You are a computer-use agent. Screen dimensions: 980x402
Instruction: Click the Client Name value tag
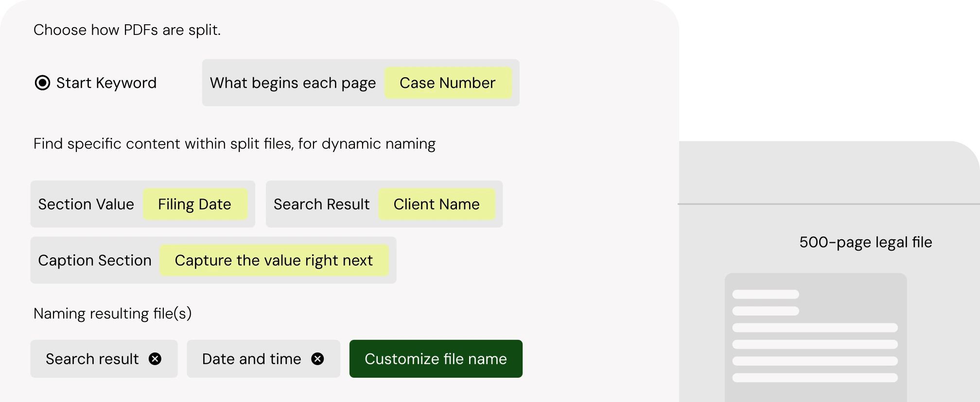(x=437, y=204)
